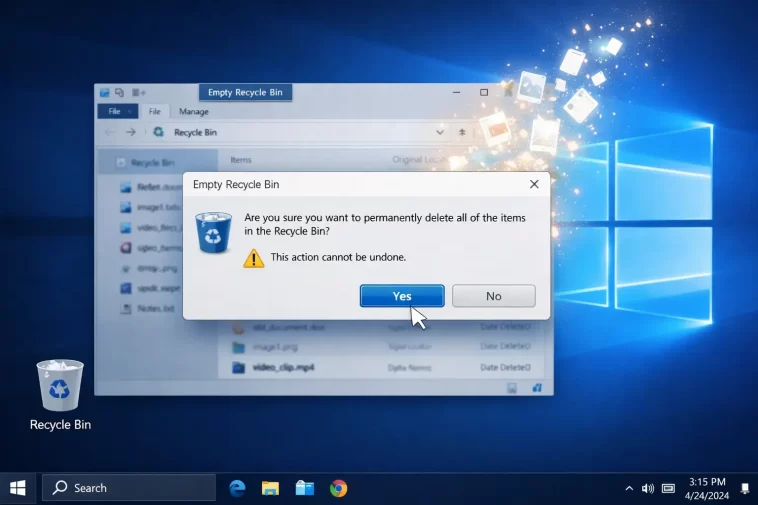Minimize the Explorer window
Image resolution: width=758 pixels, height=505 pixels.
pyautogui.click(x=456, y=92)
